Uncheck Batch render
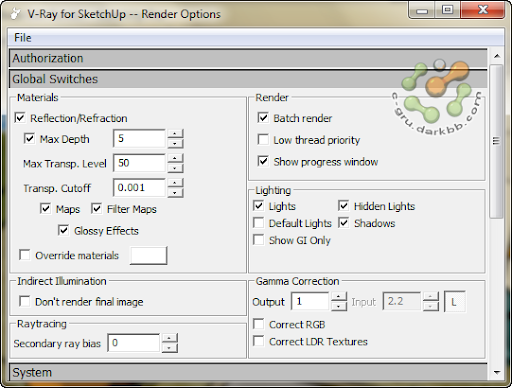Image resolution: width=512 pixels, height=388 pixels. click(x=263, y=118)
